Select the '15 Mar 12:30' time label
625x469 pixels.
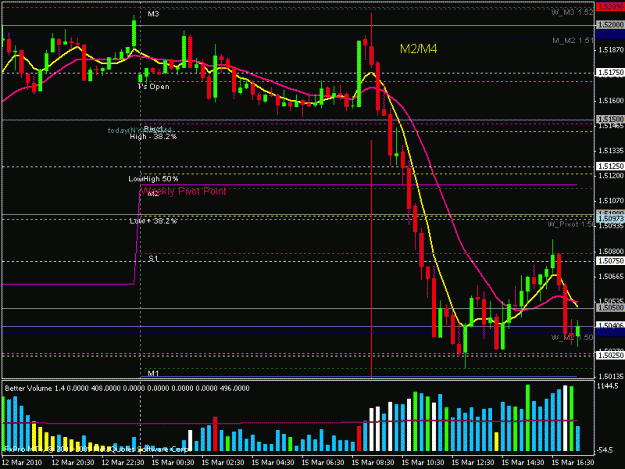[473, 462]
